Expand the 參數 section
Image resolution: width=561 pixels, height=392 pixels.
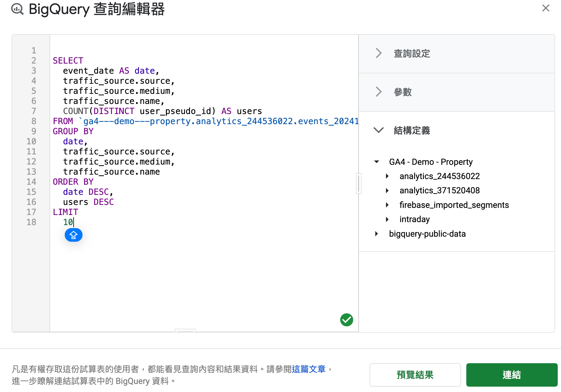378,91
